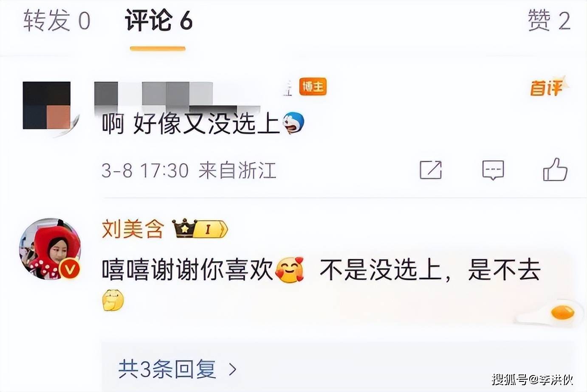Tap the yellow thinking emoji

point(113,300)
